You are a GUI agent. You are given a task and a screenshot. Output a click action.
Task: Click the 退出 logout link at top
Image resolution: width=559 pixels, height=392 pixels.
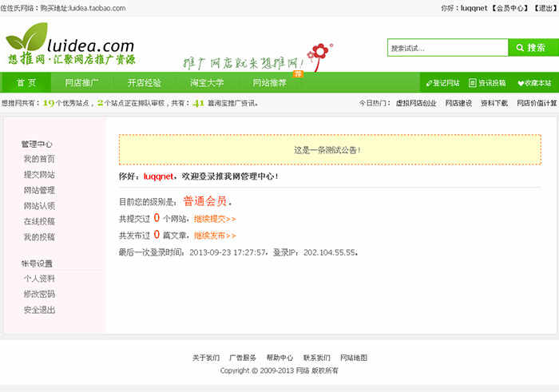545,8
